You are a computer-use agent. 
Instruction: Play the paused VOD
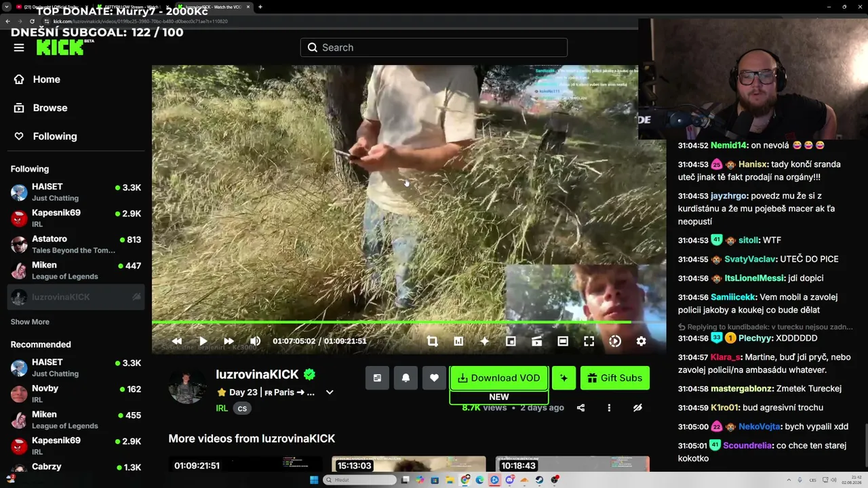[x=203, y=342]
